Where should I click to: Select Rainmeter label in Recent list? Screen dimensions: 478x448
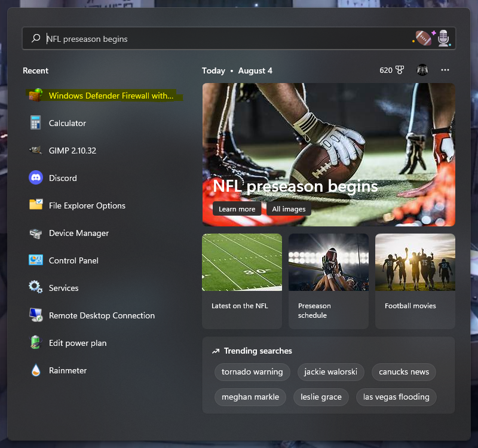click(68, 370)
